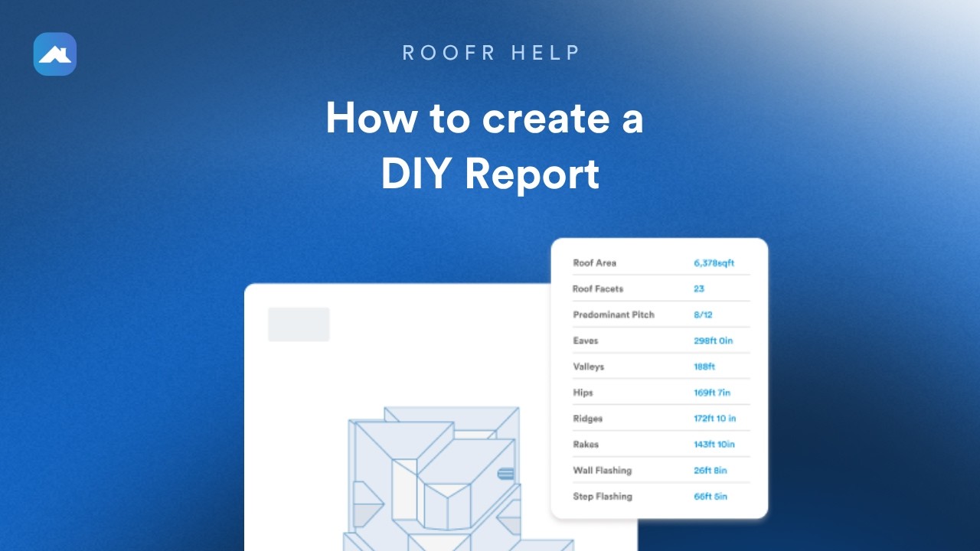Click the '188ft' valleys value

click(705, 367)
